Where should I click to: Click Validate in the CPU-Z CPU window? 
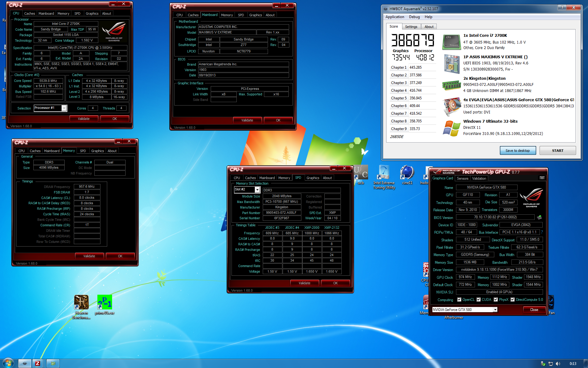pyautogui.click(x=84, y=119)
